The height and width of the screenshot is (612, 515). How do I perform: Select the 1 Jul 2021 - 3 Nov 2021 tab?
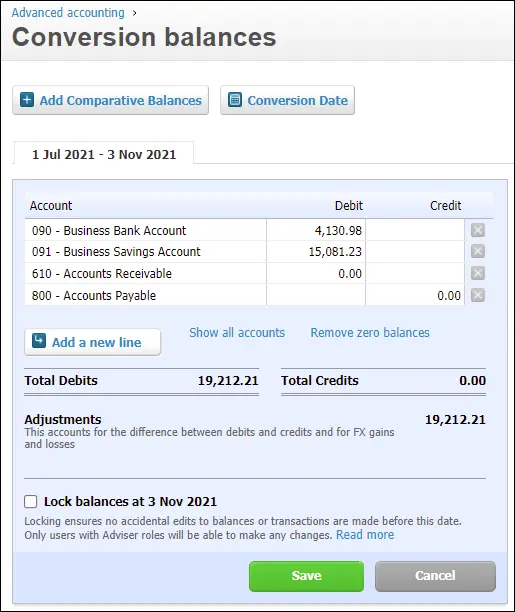[104, 155]
